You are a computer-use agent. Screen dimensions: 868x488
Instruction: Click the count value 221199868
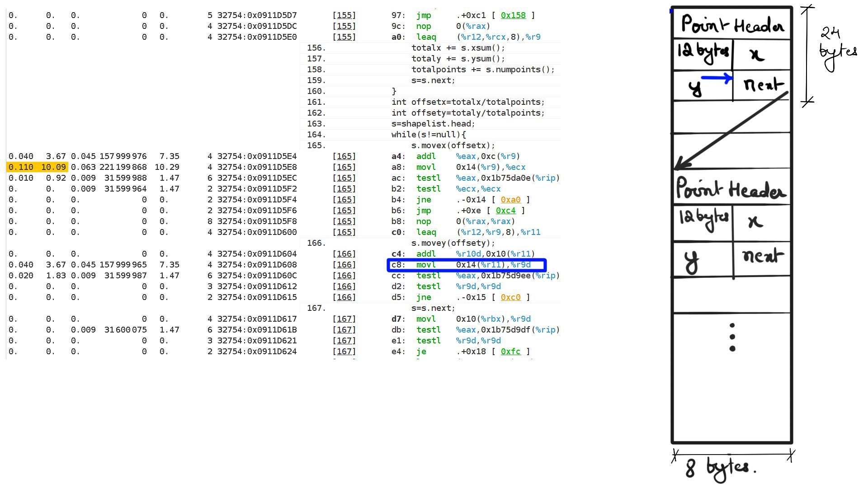(x=123, y=167)
